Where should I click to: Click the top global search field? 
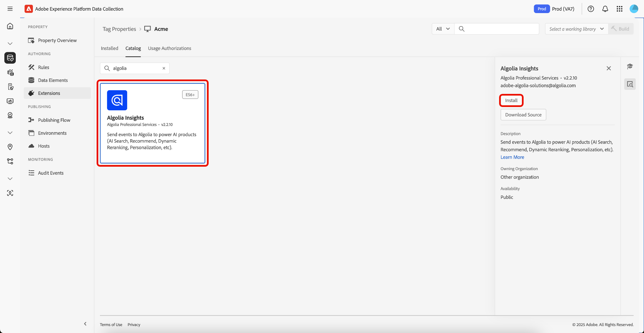[x=497, y=29]
